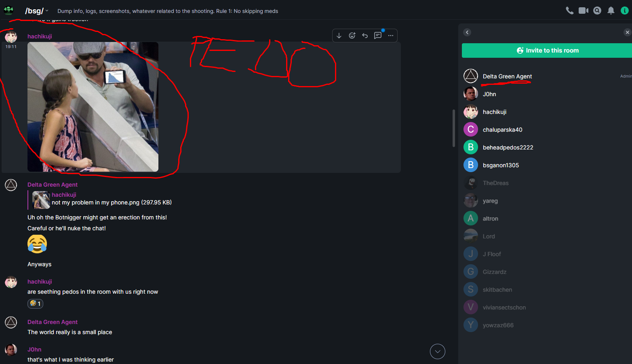The height and width of the screenshot is (364, 632).
Task: Download the image via message toolbar arrow
Action: coord(339,36)
